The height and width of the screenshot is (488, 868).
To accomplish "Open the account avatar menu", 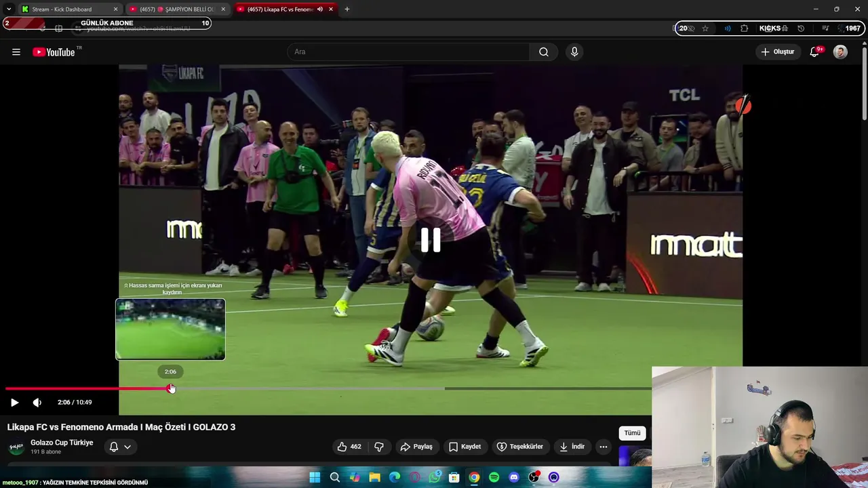I will pos(840,52).
